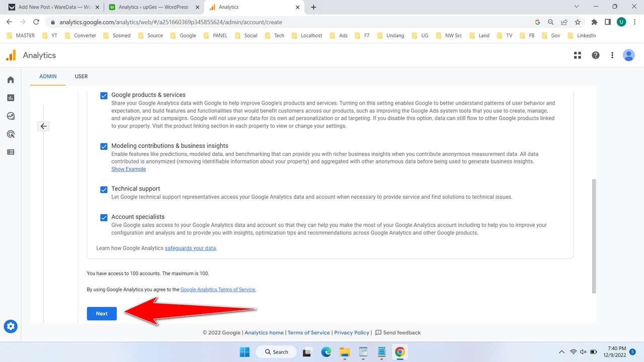Image resolution: width=644 pixels, height=362 pixels.
Task: Disable Modeling contributions & business insights
Action: click(x=104, y=146)
